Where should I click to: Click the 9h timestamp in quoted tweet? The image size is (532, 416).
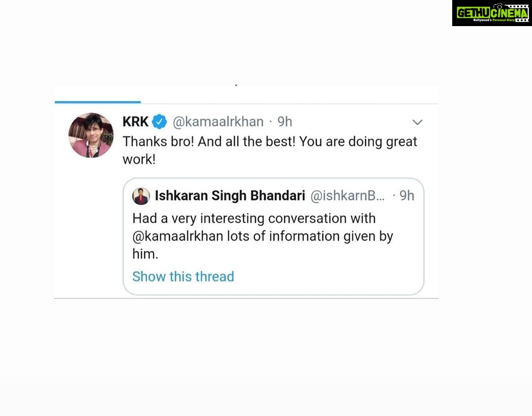407,195
